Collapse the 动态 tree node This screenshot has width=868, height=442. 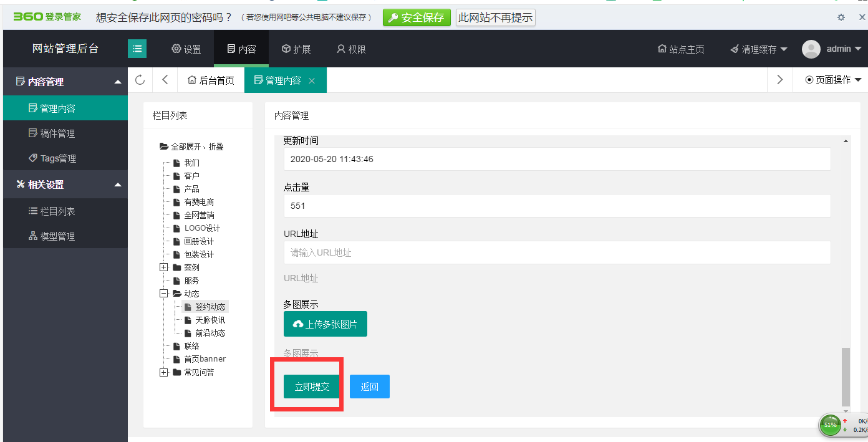(164, 294)
